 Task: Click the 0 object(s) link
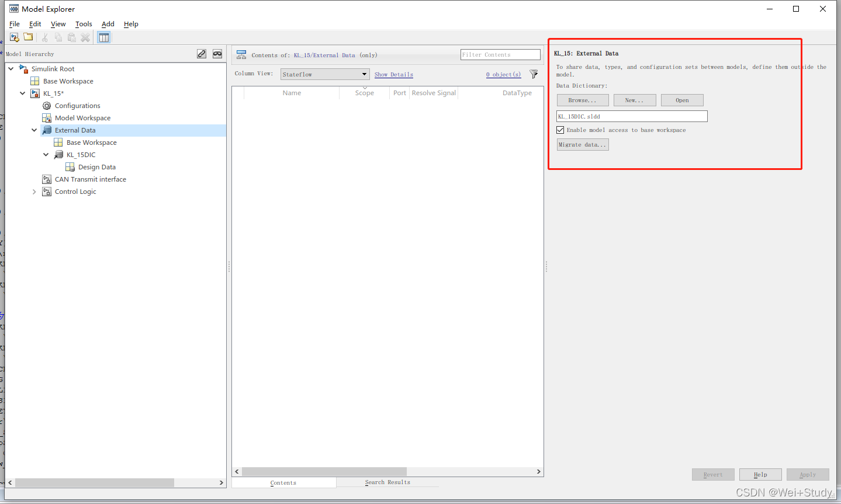(503, 75)
